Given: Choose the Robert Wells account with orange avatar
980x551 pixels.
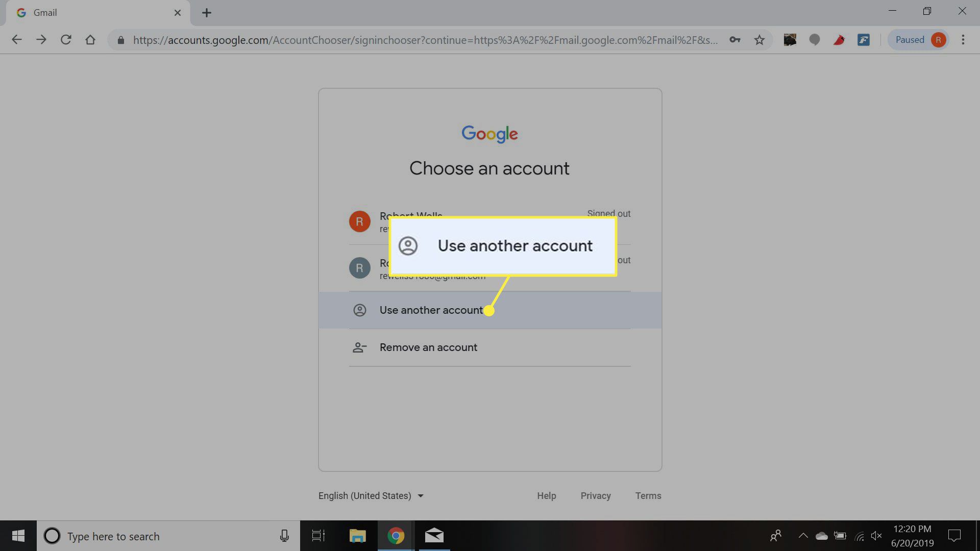Looking at the screenshot, I should (x=490, y=221).
